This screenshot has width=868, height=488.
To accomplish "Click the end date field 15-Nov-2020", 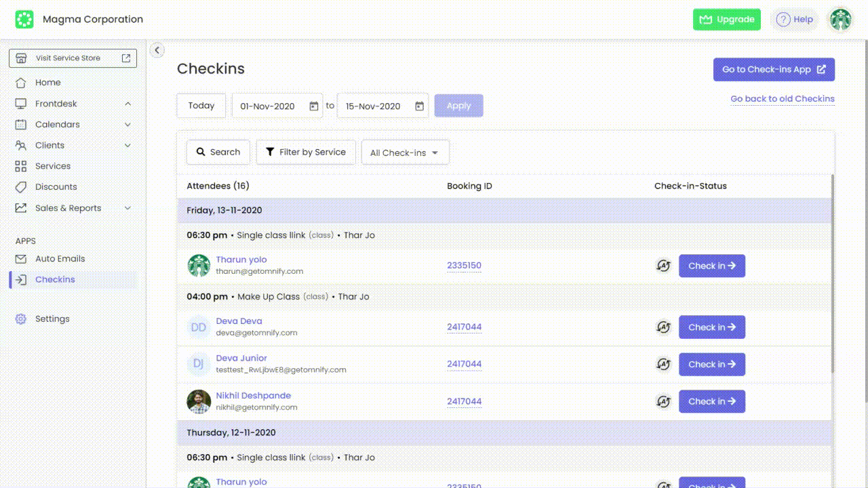I will (383, 106).
